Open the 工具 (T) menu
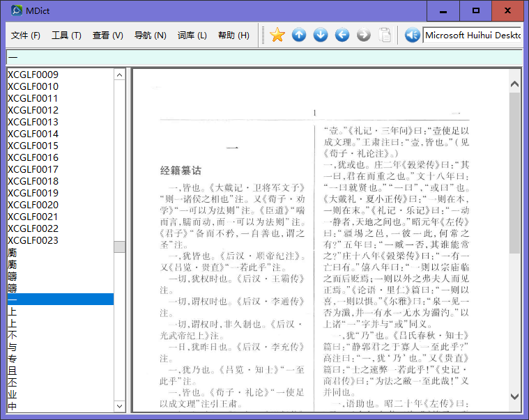 [x=66, y=36]
